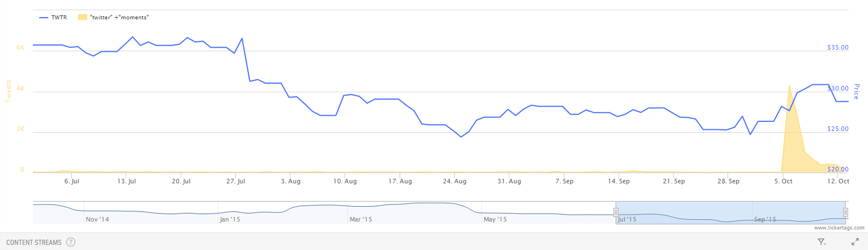Click the tweet volume spike peak
Image resolution: width=868 pixels, height=250 pixels.
click(x=789, y=86)
